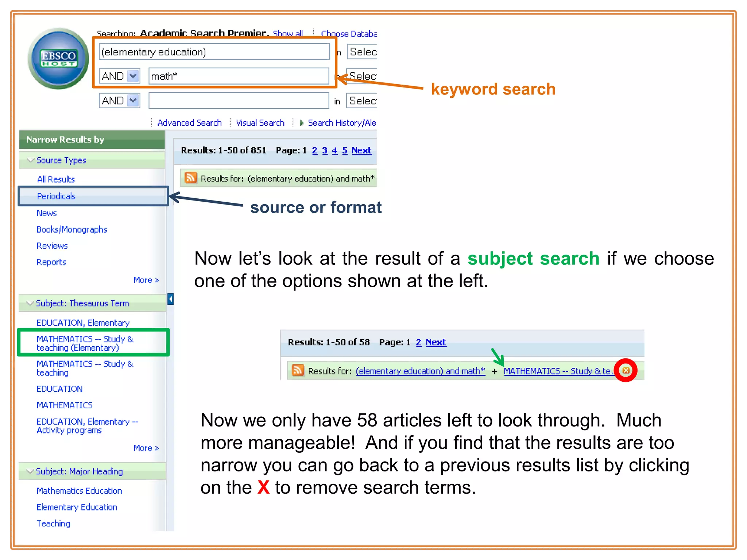Open Select field dropdown for first row
Viewport: 747px width, 560px height.
[362, 52]
